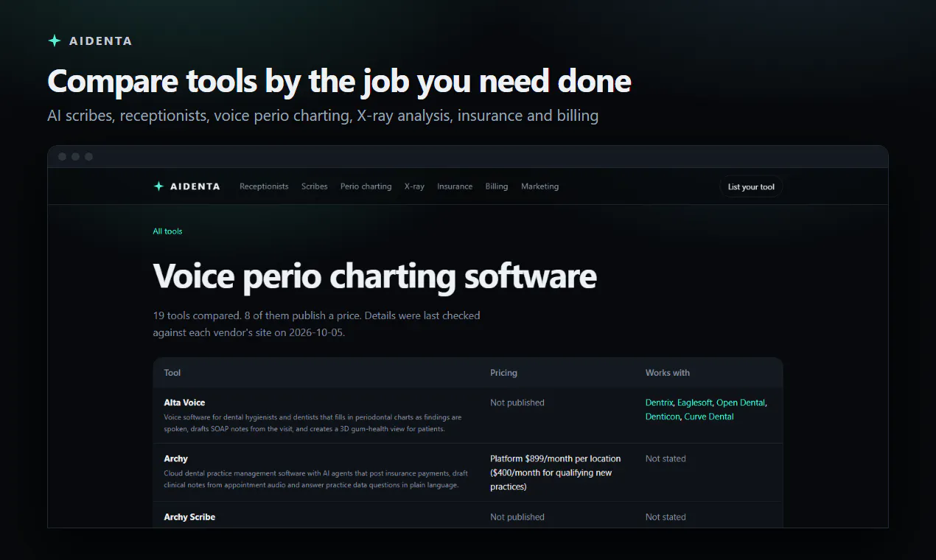This screenshot has height=560, width=936.
Task: Select the Marketing nav item
Action: click(539, 186)
